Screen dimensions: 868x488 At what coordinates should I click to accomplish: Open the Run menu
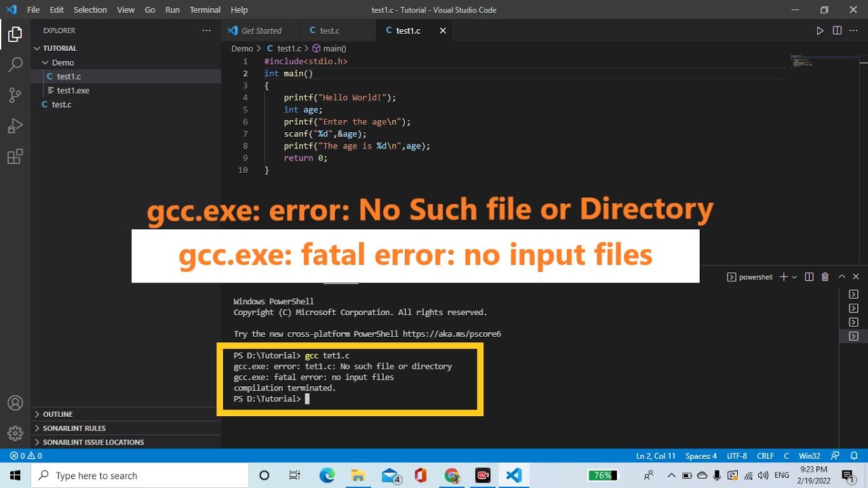[172, 9]
